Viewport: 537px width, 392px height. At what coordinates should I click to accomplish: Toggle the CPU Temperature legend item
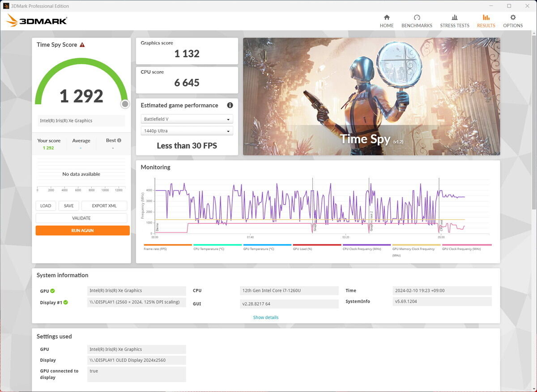(217, 247)
